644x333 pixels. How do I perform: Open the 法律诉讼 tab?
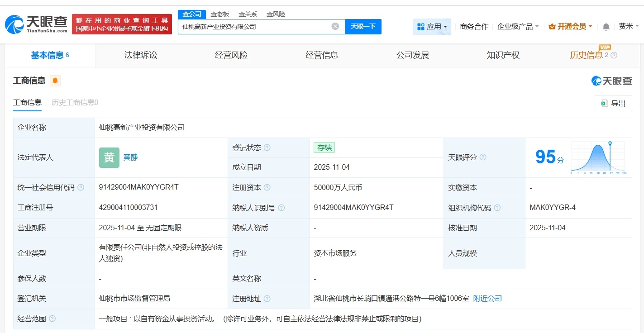pos(140,55)
